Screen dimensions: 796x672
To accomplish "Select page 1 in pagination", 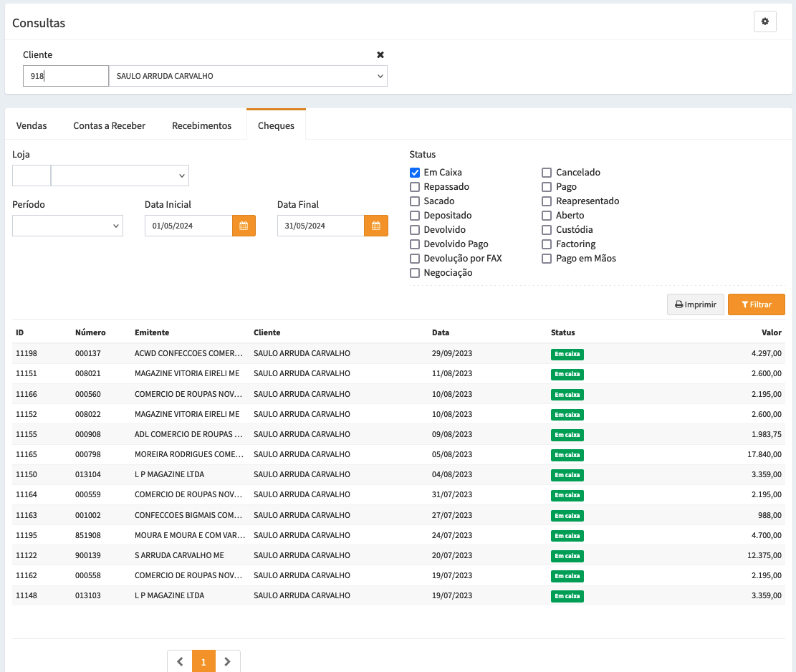I will tap(203, 662).
